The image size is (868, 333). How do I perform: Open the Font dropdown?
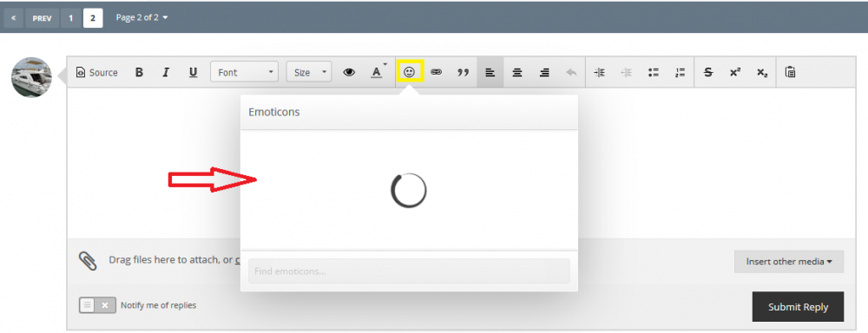(x=244, y=72)
